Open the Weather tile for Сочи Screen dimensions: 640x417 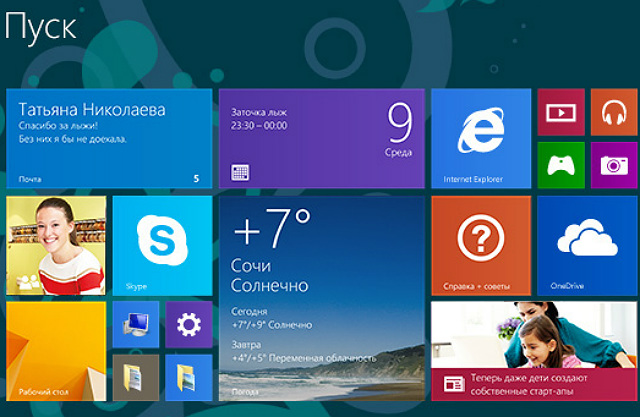322,298
